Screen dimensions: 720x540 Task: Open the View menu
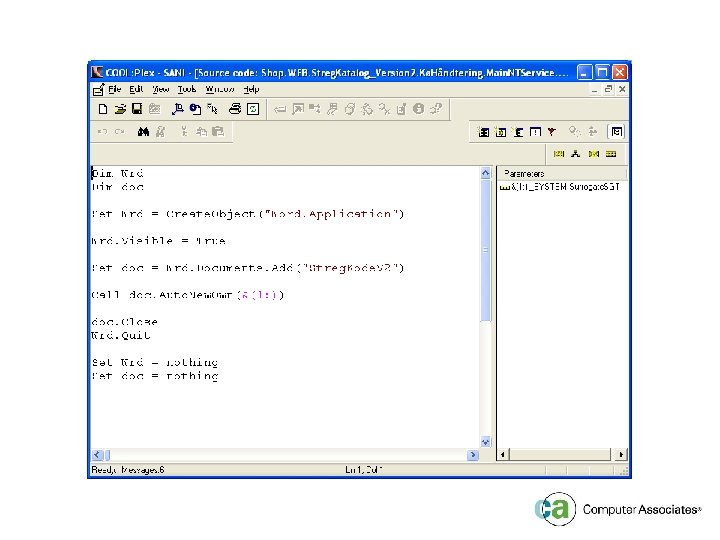pyautogui.click(x=161, y=89)
